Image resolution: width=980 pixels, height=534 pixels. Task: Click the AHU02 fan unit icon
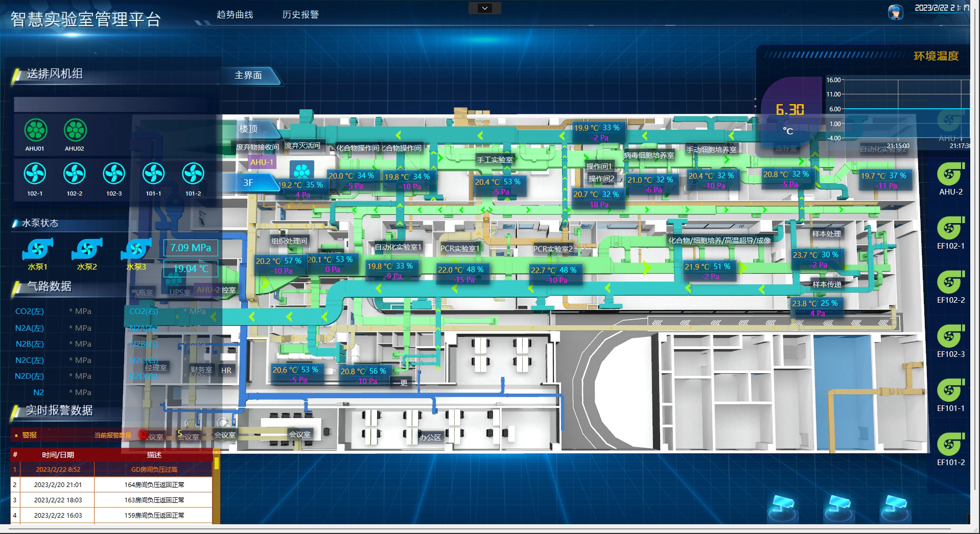pos(75,130)
